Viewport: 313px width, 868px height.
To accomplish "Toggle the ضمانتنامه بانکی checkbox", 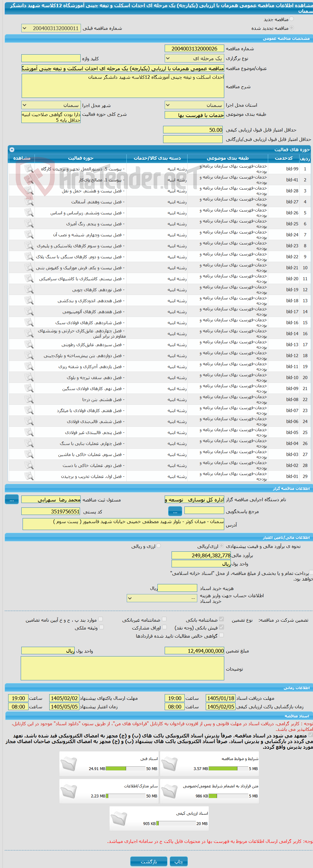I will tap(221, 619).
